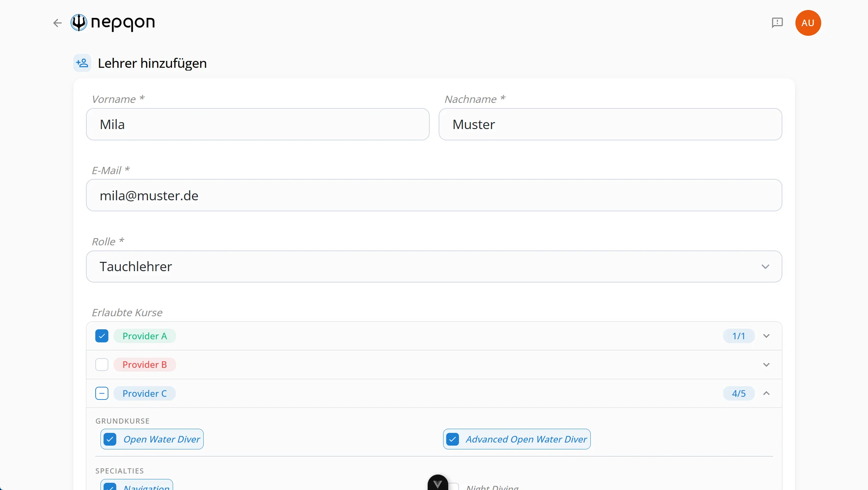Click the back arrow icon

click(x=57, y=23)
